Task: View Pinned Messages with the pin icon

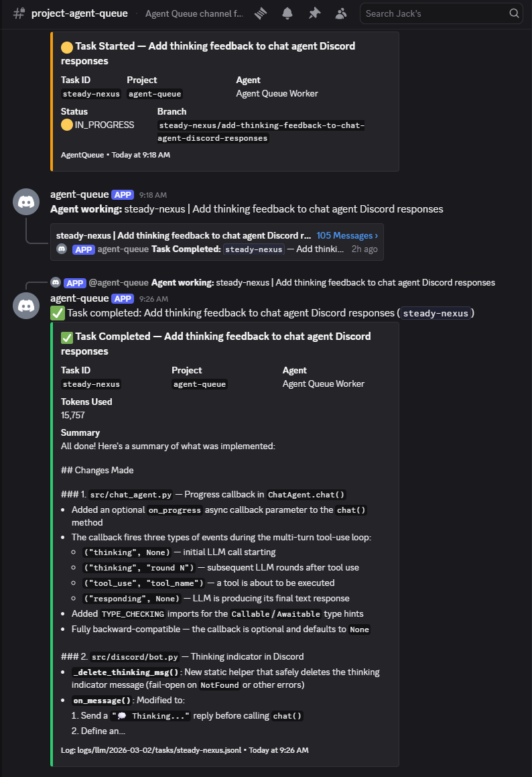Action: point(314,13)
